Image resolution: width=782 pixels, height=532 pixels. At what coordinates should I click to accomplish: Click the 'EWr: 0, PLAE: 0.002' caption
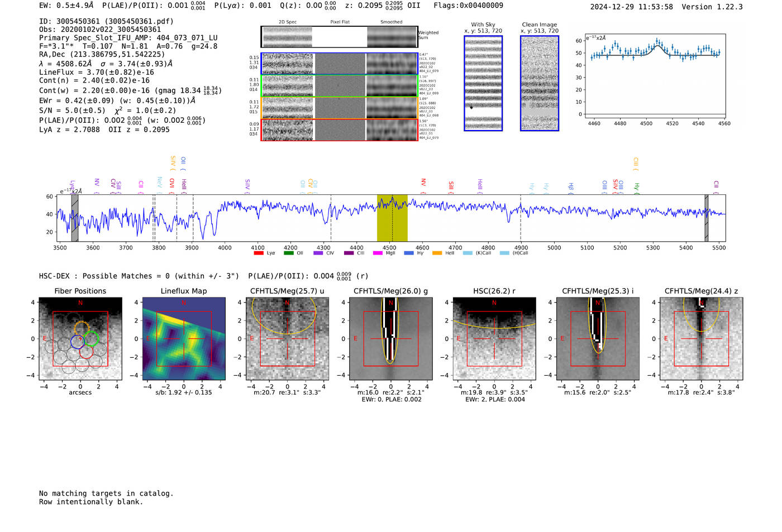(391, 400)
